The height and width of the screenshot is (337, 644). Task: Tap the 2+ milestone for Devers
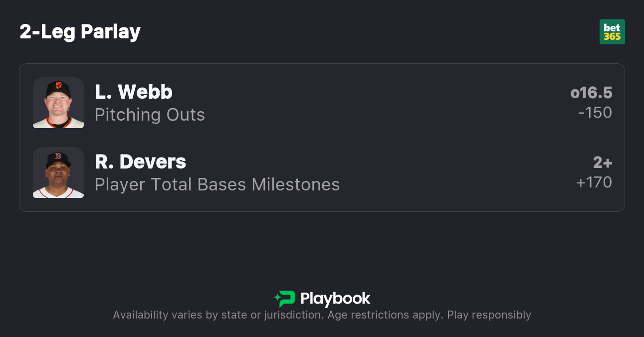603,163
